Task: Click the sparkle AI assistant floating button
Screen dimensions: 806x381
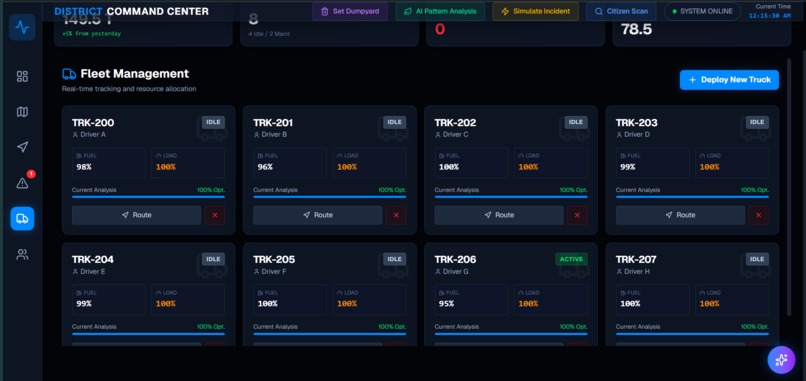Action: point(781,359)
